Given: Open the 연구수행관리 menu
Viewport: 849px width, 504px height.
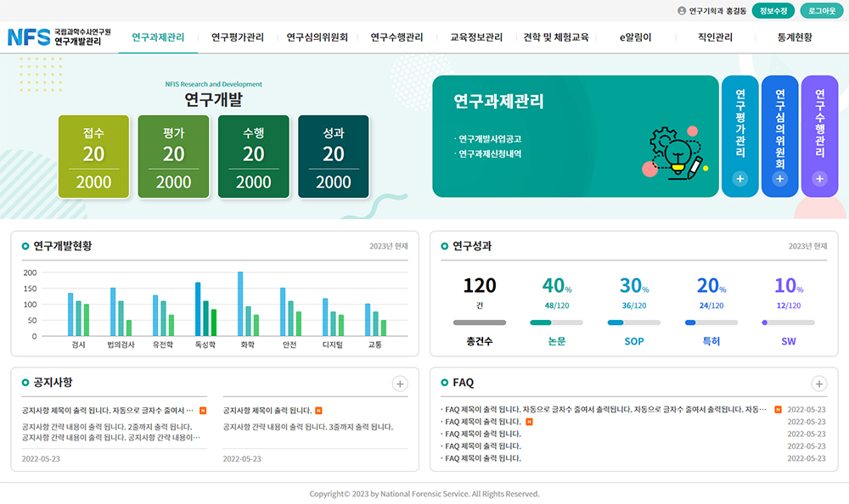Looking at the screenshot, I should [x=396, y=37].
